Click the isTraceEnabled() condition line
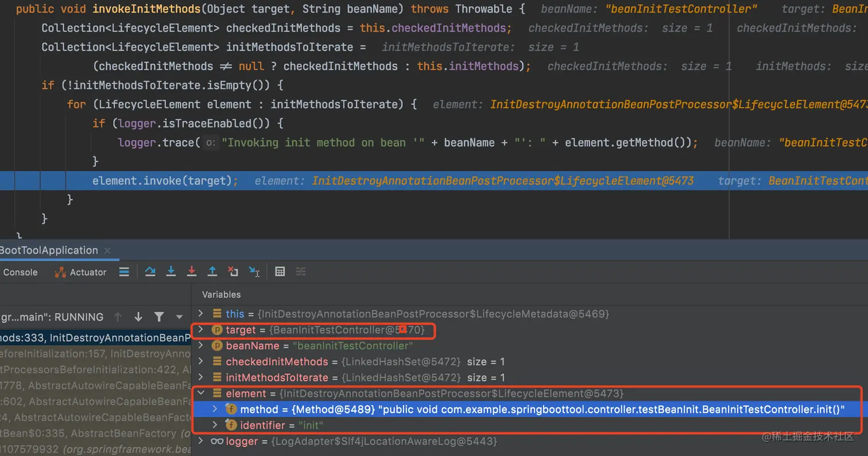The width and height of the screenshot is (868, 456). tap(188, 123)
